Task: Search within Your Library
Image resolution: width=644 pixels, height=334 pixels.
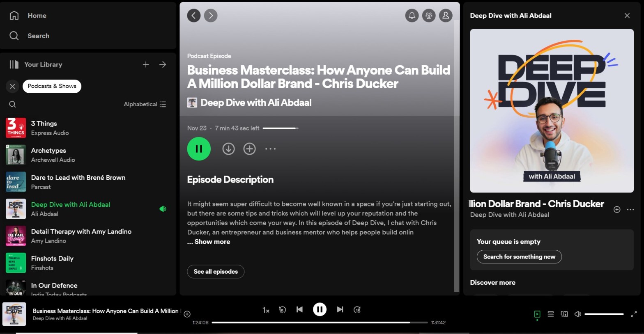Action: [x=13, y=104]
